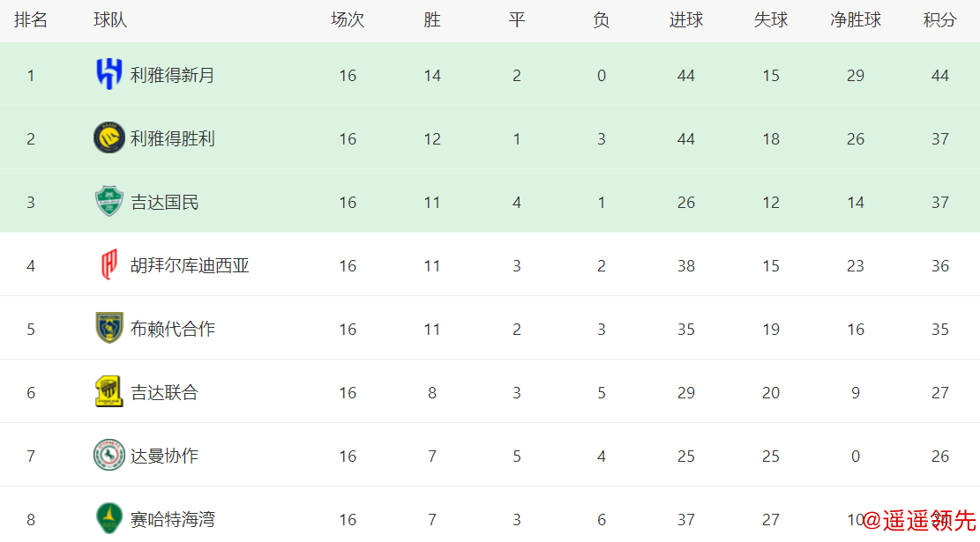Click the 利雅得新月 team logo
980x542 pixels.
point(109,75)
